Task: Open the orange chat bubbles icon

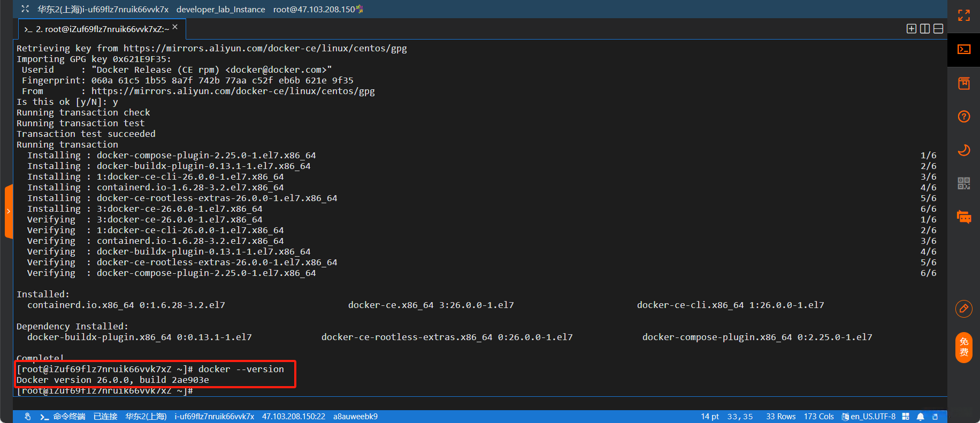Action: point(964,217)
